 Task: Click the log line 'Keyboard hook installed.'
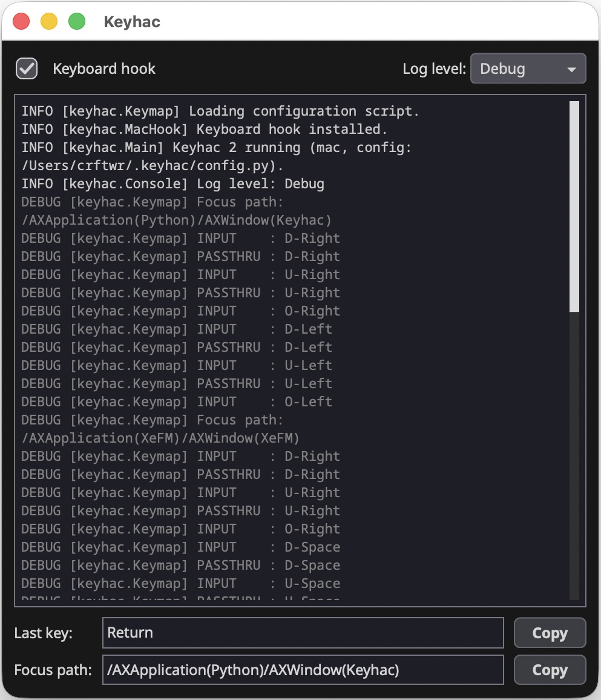[x=205, y=130]
